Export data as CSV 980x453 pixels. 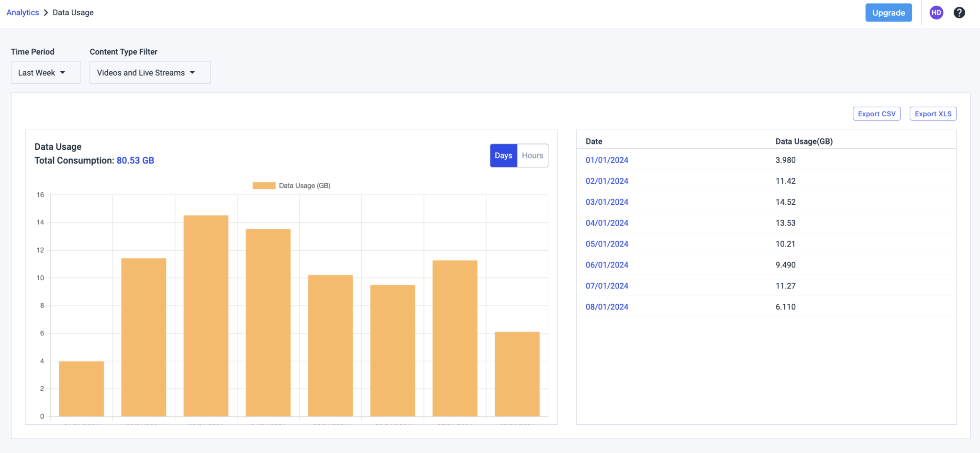click(x=877, y=114)
